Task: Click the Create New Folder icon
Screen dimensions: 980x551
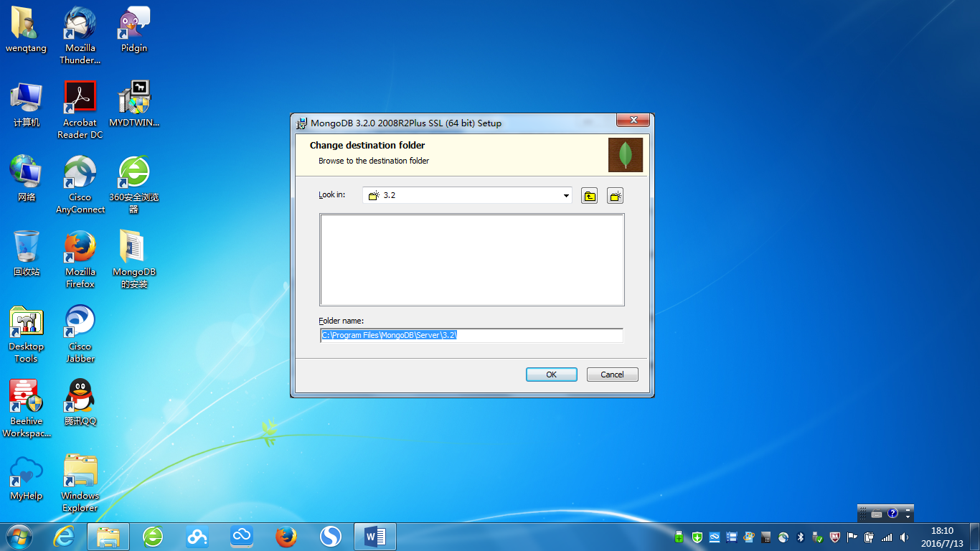Action: [x=615, y=196]
